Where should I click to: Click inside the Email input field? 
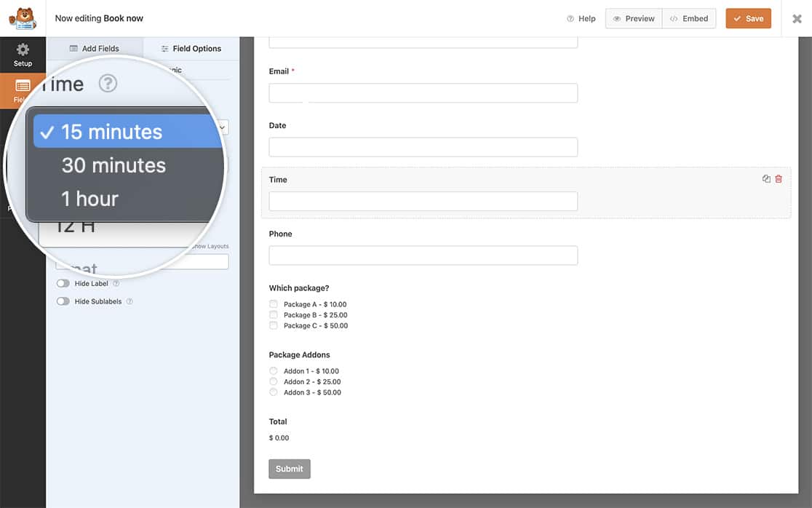(x=423, y=92)
